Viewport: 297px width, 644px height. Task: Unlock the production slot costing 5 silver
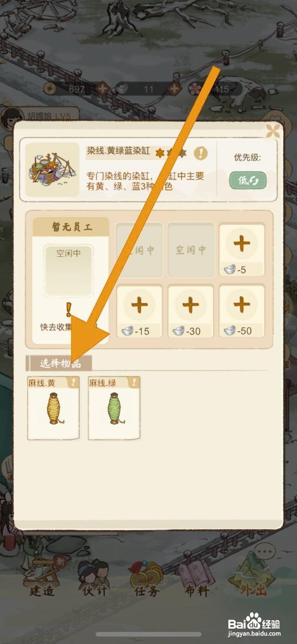click(x=242, y=250)
